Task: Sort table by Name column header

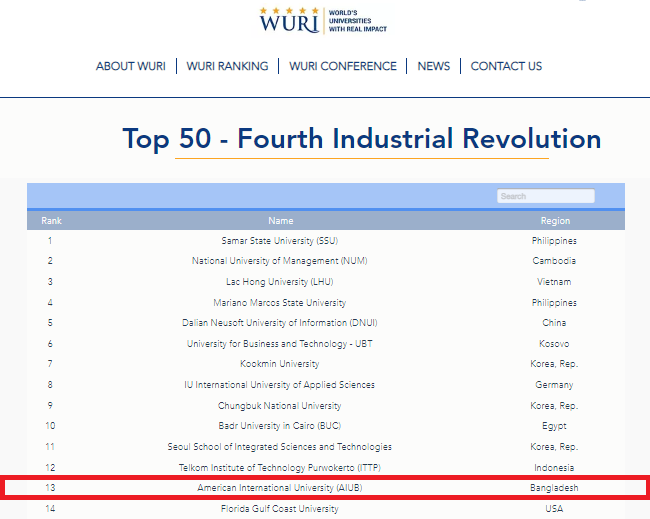Action: click(281, 221)
